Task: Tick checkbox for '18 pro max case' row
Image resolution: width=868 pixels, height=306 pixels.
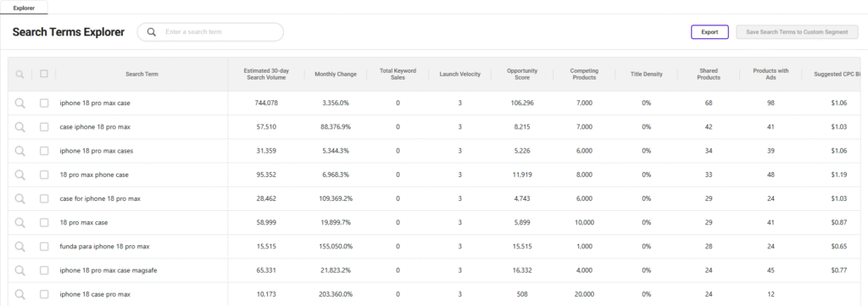Action: (x=44, y=222)
